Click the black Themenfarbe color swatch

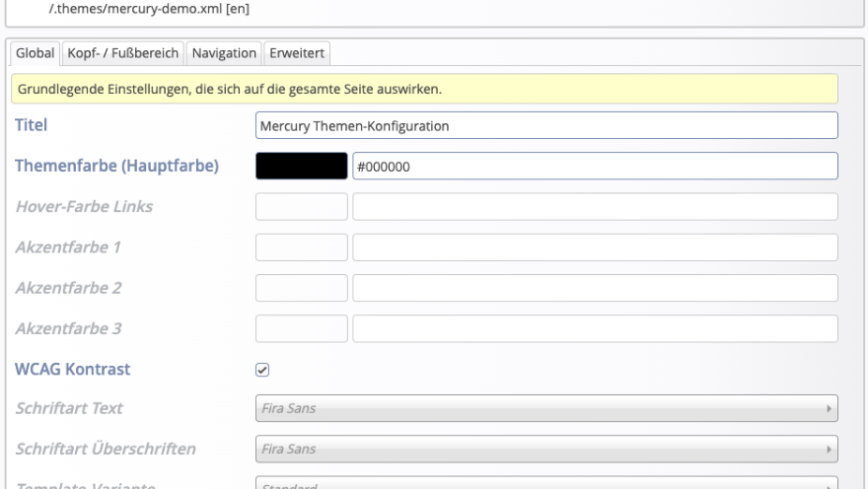tap(301, 167)
